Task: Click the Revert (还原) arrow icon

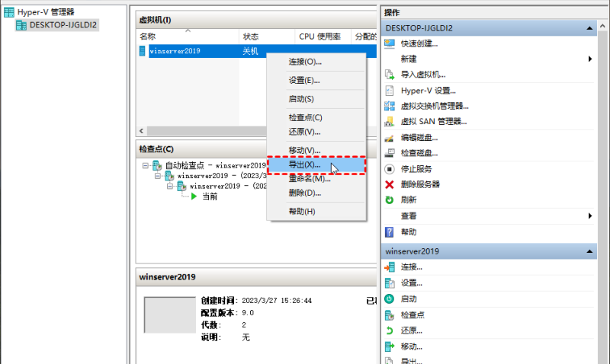Action: point(390,330)
